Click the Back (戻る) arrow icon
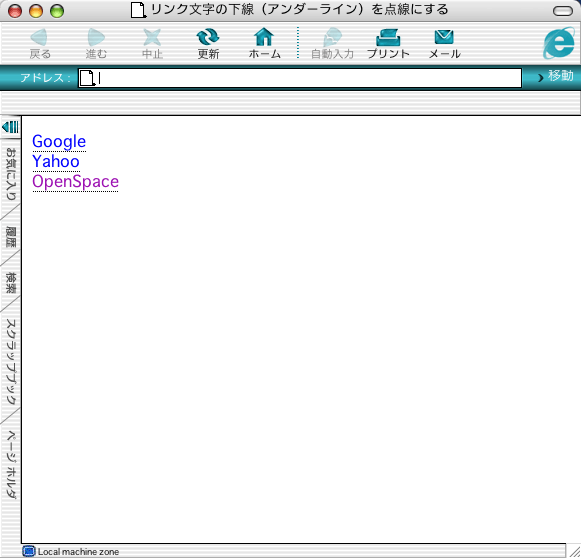Viewport: 581px width, 558px height. (39, 37)
